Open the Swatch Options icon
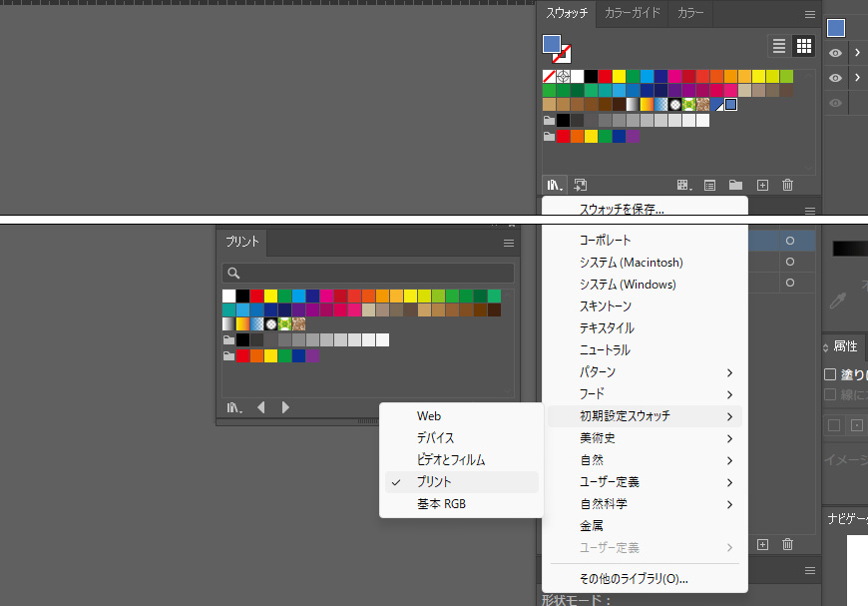Image resolution: width=868 pixels, height=606 pixels. point(709,185)
